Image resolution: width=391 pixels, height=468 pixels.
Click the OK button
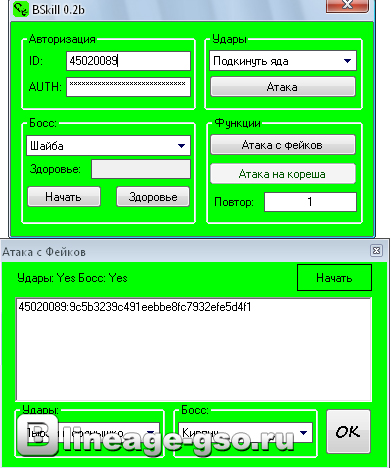click(348, 432)
